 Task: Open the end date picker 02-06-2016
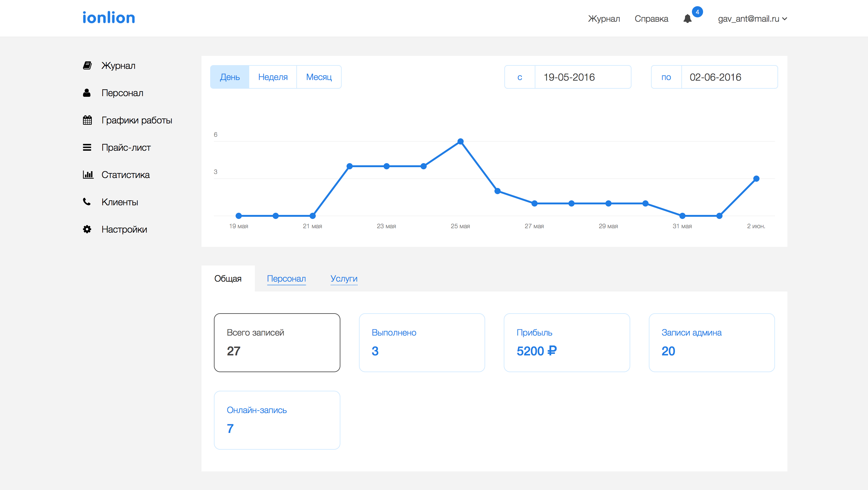729,77
